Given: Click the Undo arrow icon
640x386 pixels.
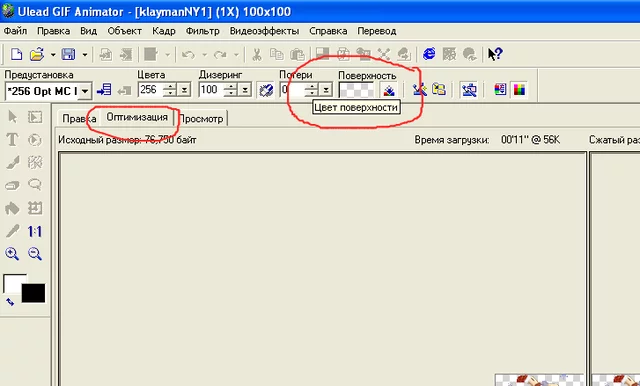Looking at the screenshot, I should click(x=188, y=54).
